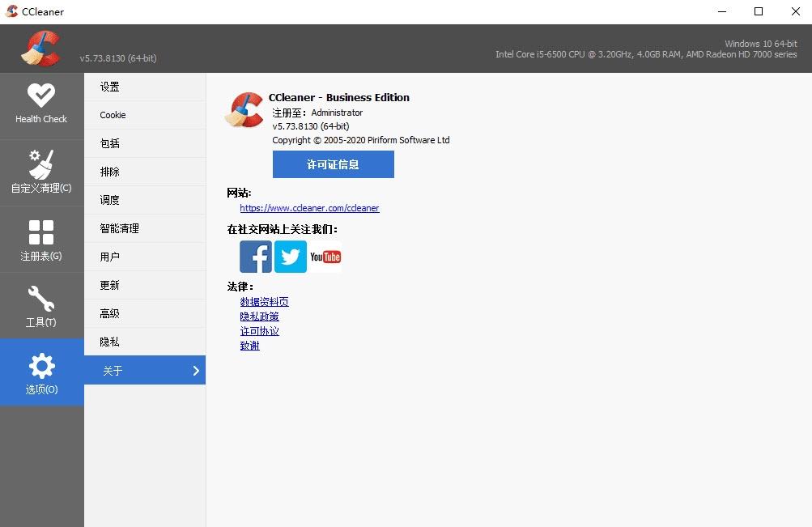Click the CCleaner logo in About panel

[244, 110]
